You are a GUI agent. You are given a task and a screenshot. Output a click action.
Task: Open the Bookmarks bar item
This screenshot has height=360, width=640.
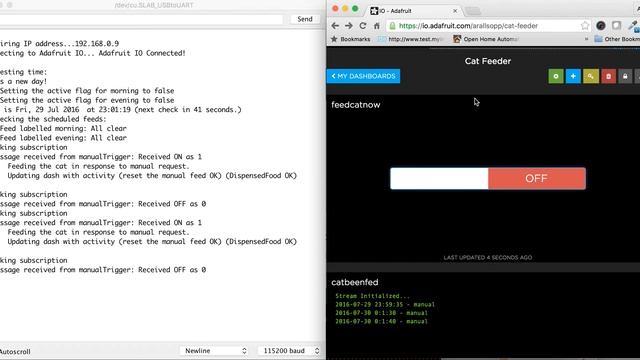pyautogui.click(x=351, y=39)
